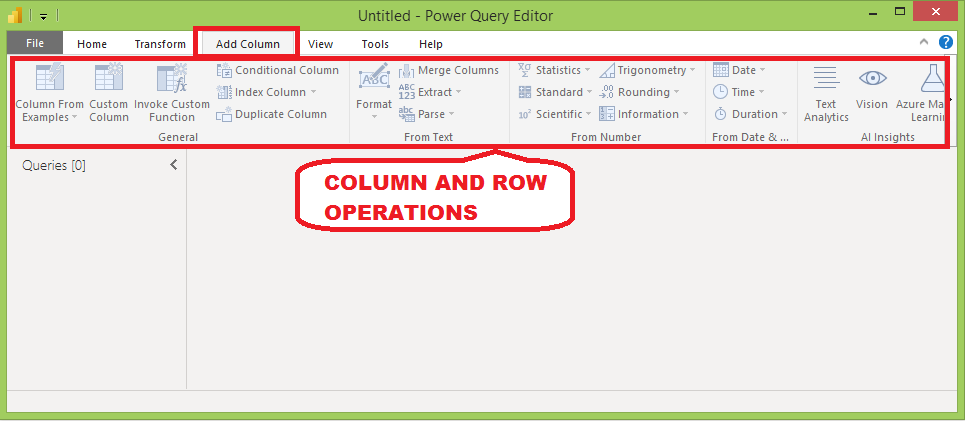Open the Help tab

[x=430, y=44]
